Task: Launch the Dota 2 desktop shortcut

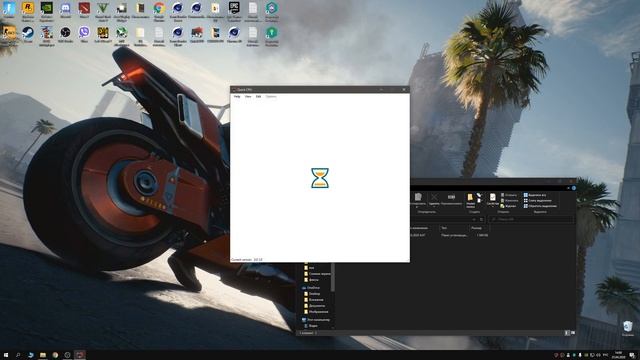Action: point(84,8)
